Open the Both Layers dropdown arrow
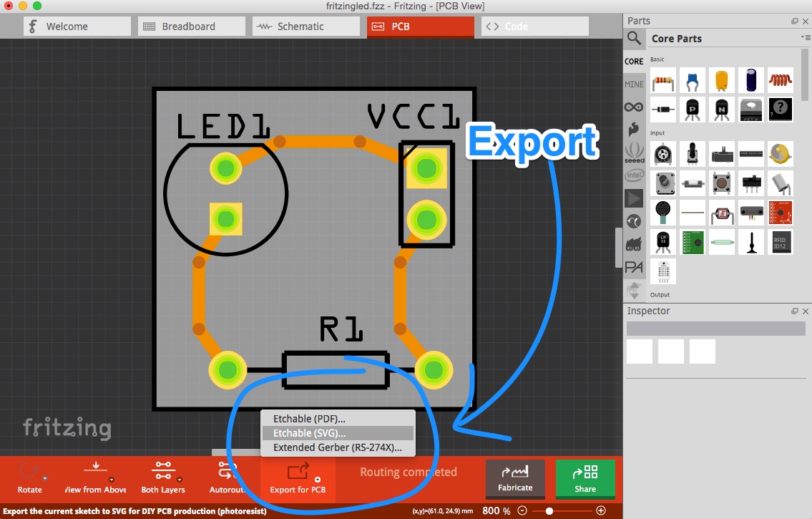 click(x=180, y=479)
